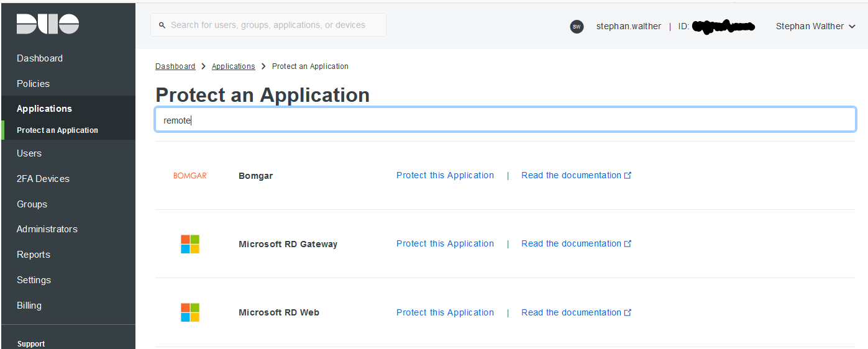
Task: Expand the Stephan Walther account dropdown
Action: [x=816, y=26]
